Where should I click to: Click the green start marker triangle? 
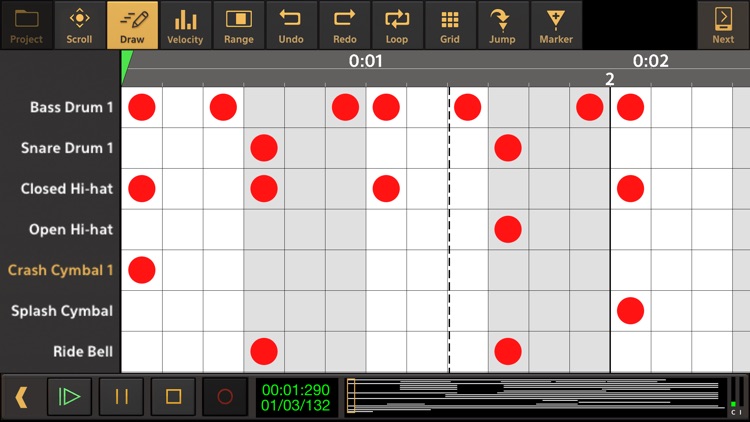127,66
